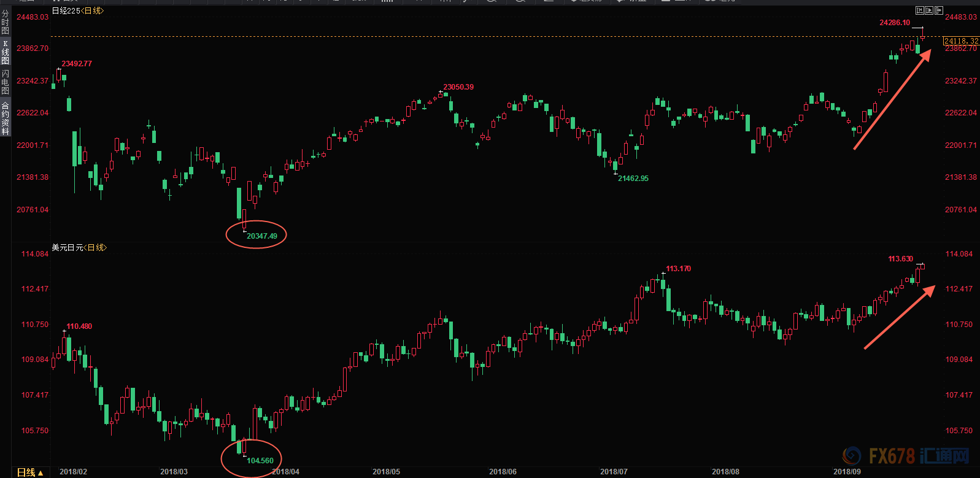Click the 2018/09 date marker
The image size is (980, 478).
[847, 472]
